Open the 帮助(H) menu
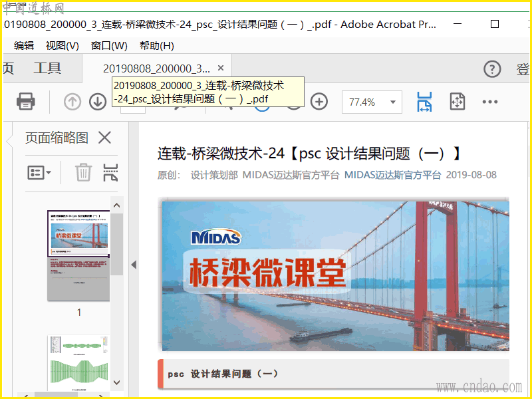Viewport: 532px width, 399px height. [x=157, y=45]
